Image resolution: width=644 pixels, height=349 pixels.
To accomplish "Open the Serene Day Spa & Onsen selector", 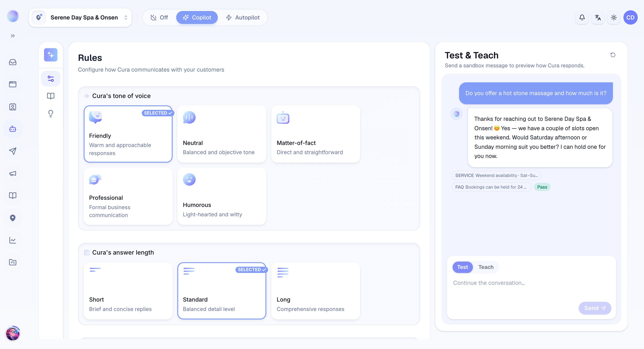I will 80,17.
